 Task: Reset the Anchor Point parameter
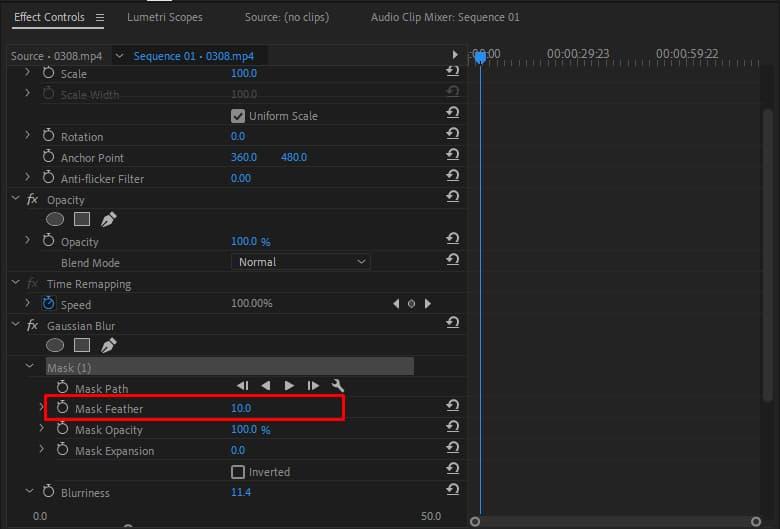[453, 155]
